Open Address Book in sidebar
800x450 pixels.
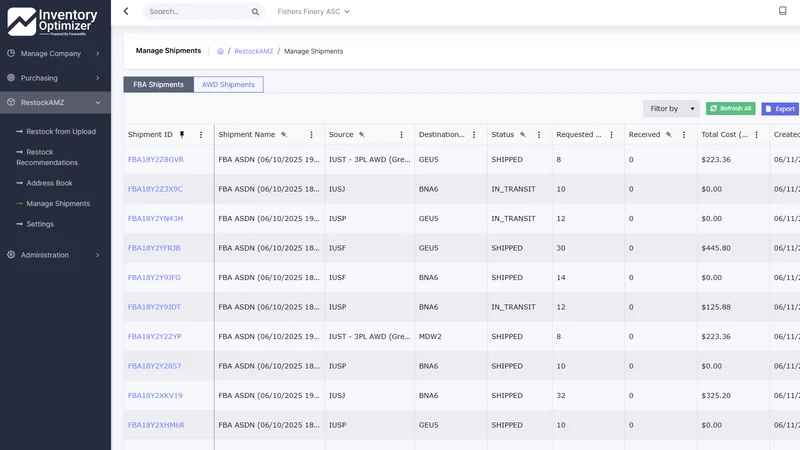coord(49,183)
